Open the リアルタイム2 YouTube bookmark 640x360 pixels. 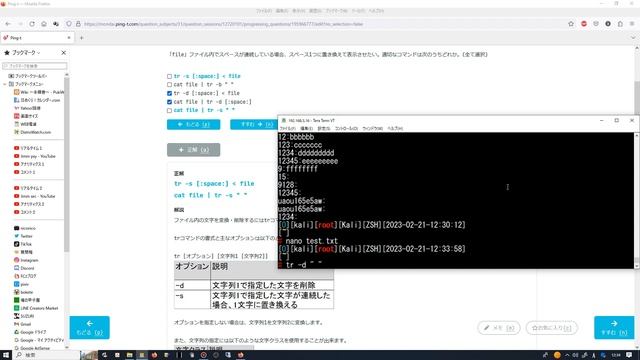pos(28,188)
